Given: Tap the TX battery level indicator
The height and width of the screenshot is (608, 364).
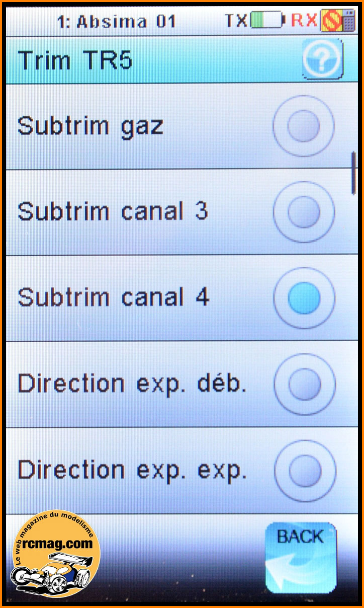Looking at the screenshot, I should pos(267,20).
